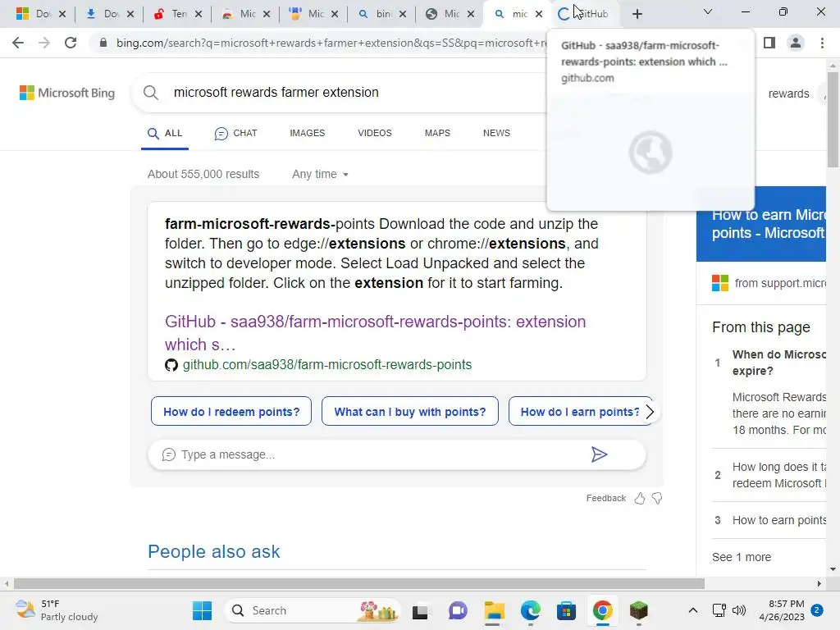Screen dimensions: 840x630
Task: Open Microsoft Edge from taskbar
Action: click(531, 610)
